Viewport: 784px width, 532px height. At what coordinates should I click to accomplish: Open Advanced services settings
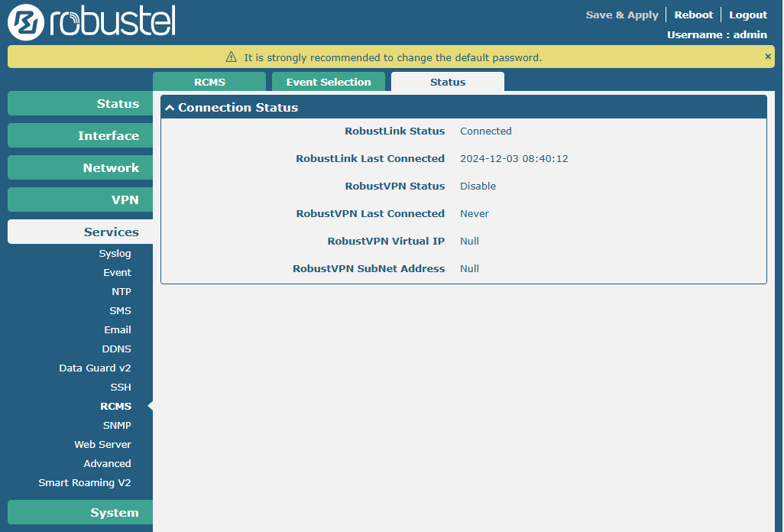(107, 463)
